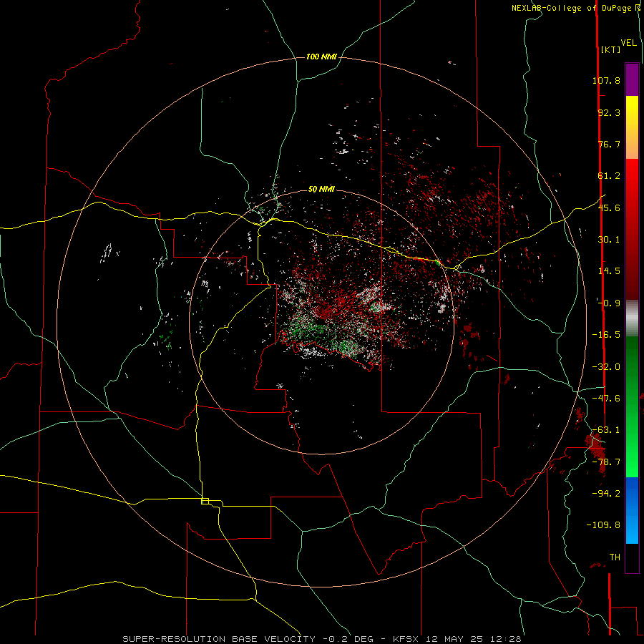644x644 pixels.
Task: Select the 30.1 scale value
Action: [609, 240]
